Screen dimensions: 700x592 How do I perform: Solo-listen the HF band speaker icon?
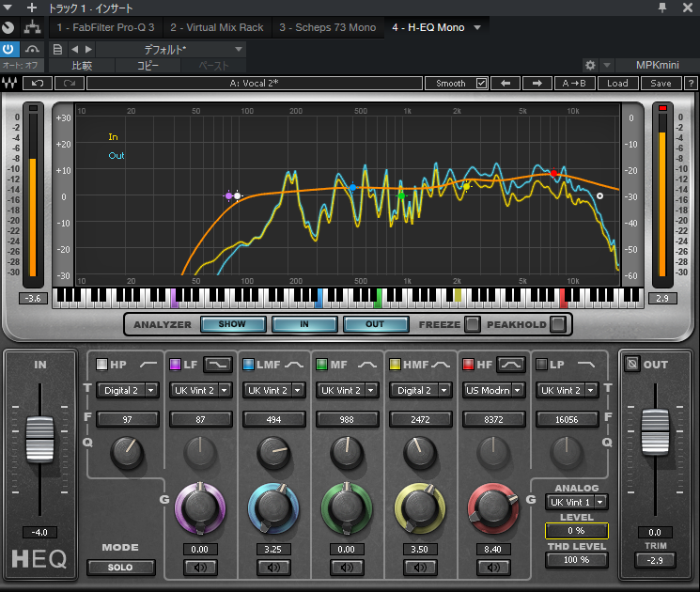click(x=493, y=567)
